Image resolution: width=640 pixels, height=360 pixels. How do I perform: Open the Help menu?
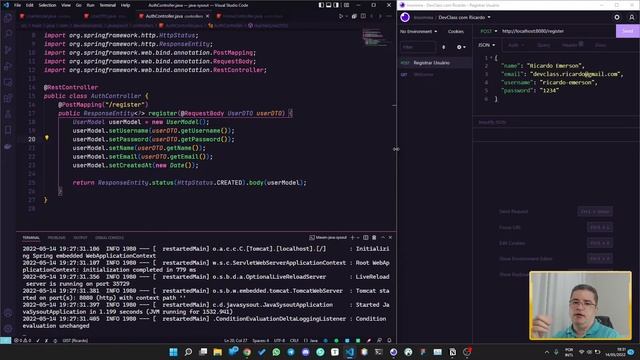(125, 5)
